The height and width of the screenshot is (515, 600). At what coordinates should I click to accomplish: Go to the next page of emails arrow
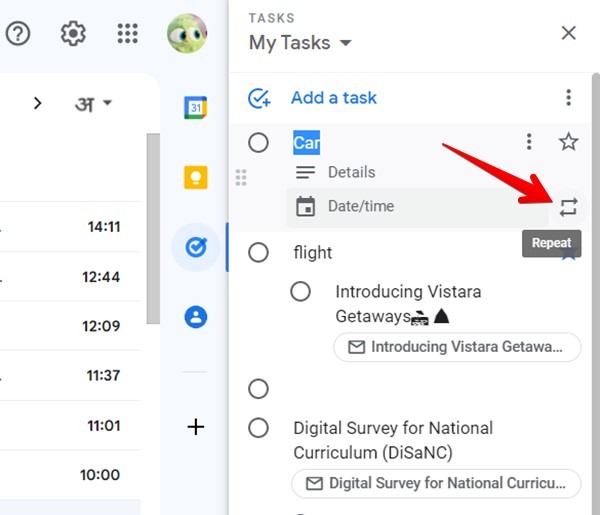click(37, 103)
